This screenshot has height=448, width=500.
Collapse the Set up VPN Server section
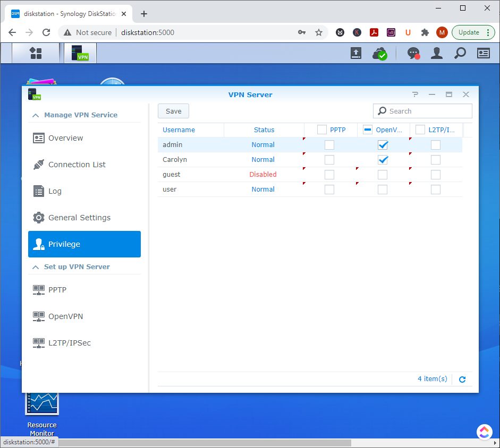(36, 267)
